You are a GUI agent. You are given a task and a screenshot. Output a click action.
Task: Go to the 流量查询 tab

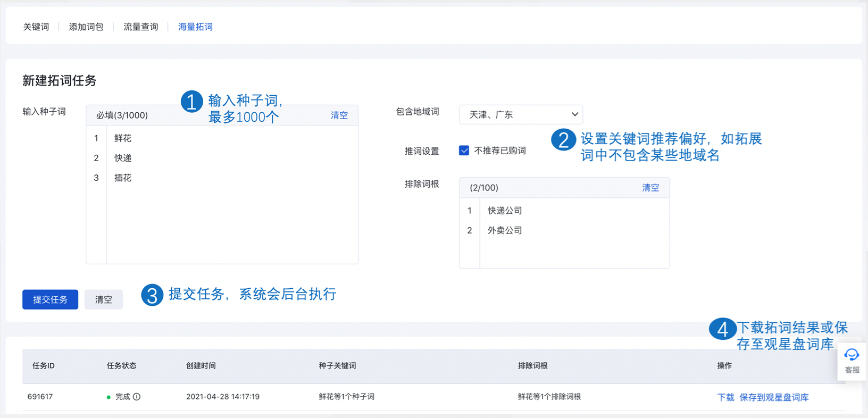141,27
